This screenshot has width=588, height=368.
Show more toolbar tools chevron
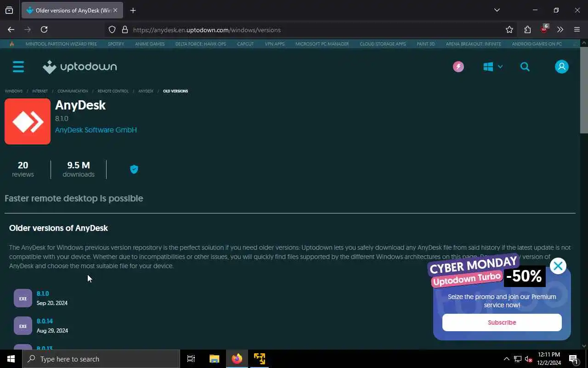(x=560, y=29)
